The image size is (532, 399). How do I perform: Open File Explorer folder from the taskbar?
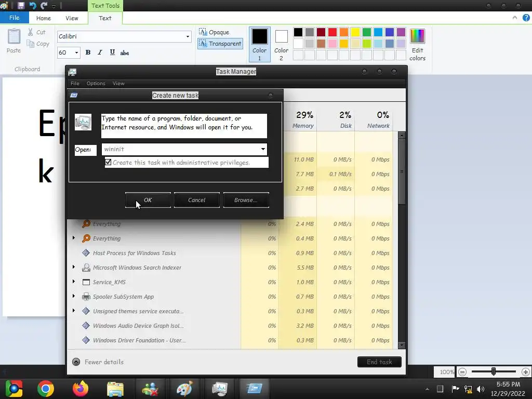tap(115, 389)
